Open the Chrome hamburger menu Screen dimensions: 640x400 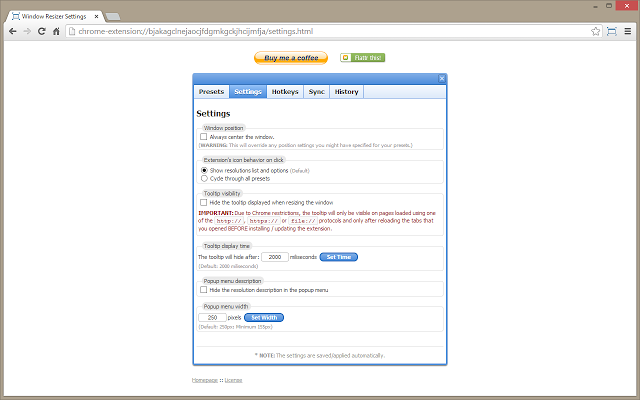point(628,31)
